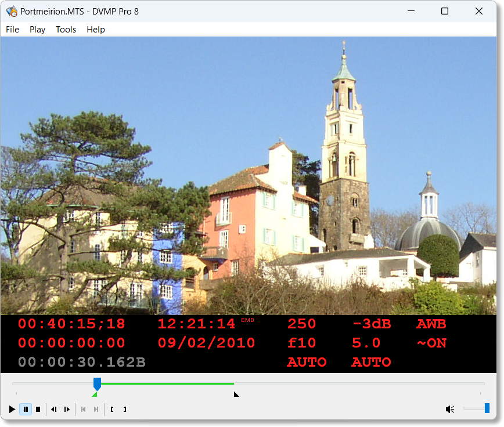The image size is (504, 427).
Task: Mute the audio output
Action: point(449,409)
